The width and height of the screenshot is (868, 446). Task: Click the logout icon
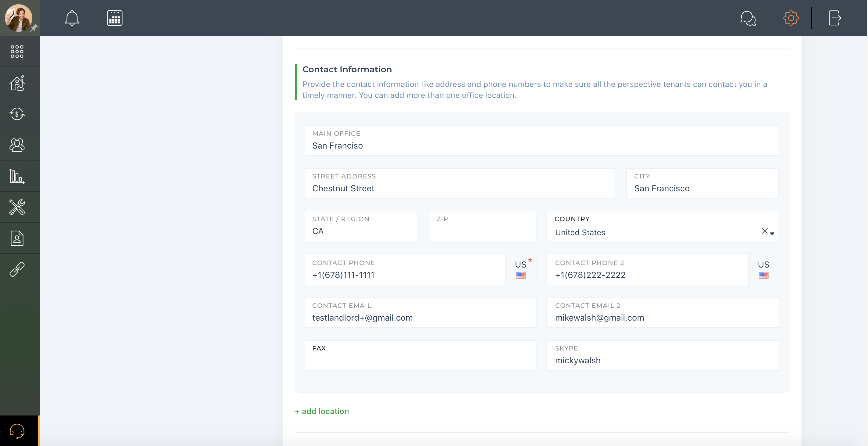835,18
